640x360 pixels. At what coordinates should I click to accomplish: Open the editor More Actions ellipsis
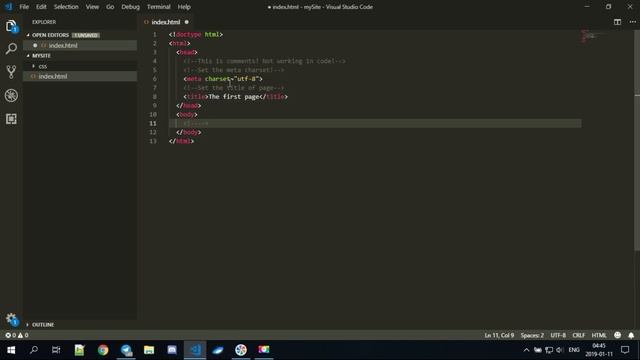pos(632,22)
